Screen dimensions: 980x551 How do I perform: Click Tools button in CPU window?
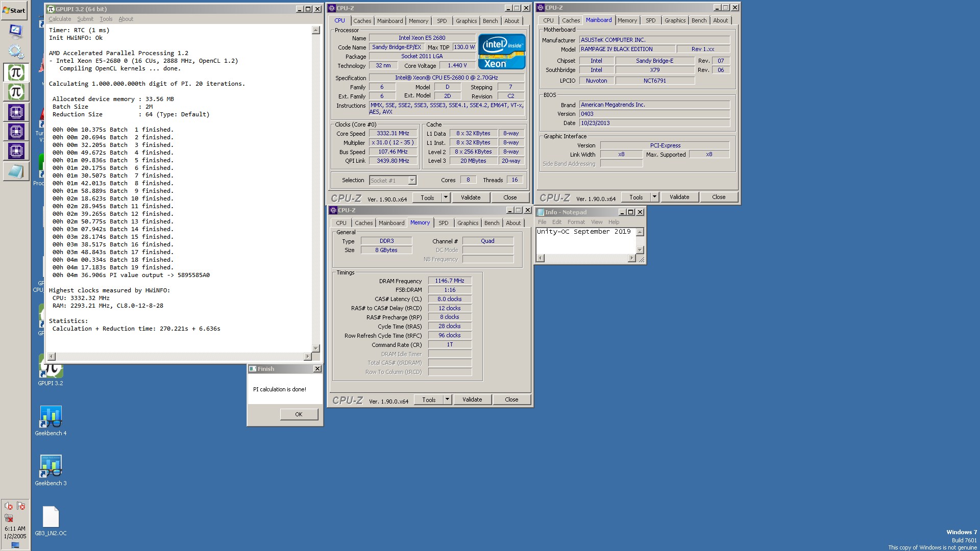click(428, 197)
